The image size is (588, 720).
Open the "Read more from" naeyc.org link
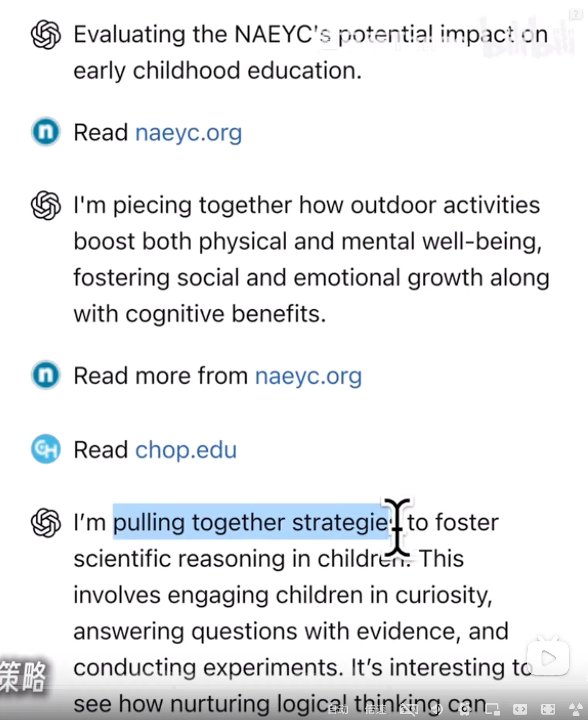(x=308, y=376)
